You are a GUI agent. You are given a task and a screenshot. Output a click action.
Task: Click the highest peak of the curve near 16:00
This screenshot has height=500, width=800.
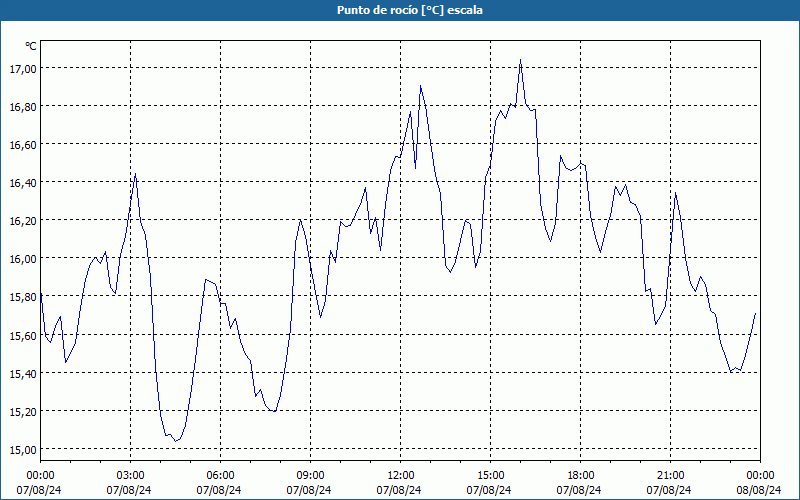(520, 60)
